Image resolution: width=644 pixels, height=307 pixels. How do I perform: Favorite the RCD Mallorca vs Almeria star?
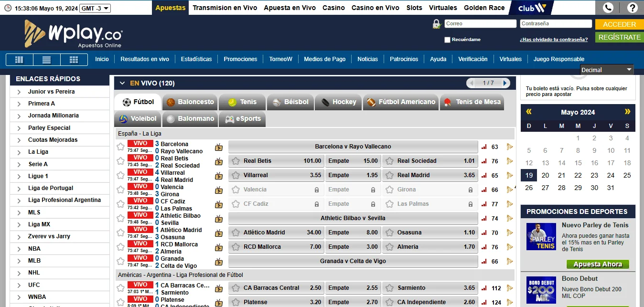coord(120,247)
